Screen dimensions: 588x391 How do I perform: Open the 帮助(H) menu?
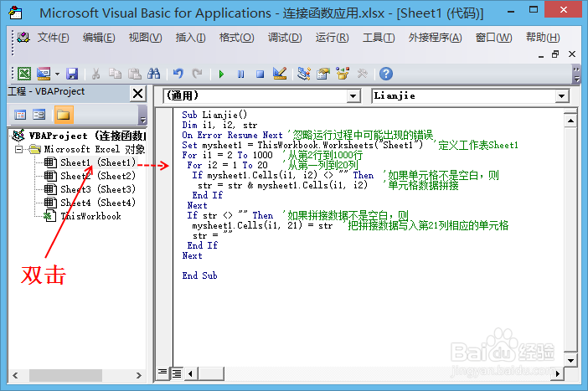click(x=543, y=38)
